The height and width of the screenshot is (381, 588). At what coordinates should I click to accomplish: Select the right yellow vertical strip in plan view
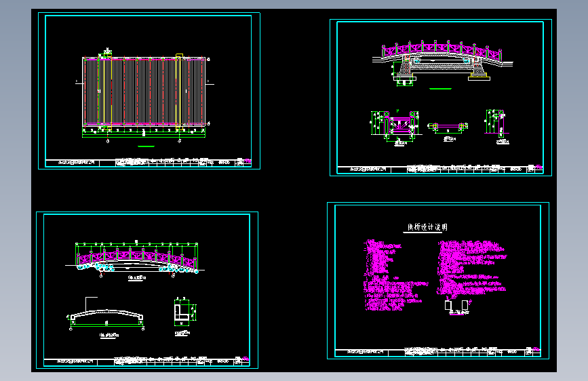(x=179, y=92)
